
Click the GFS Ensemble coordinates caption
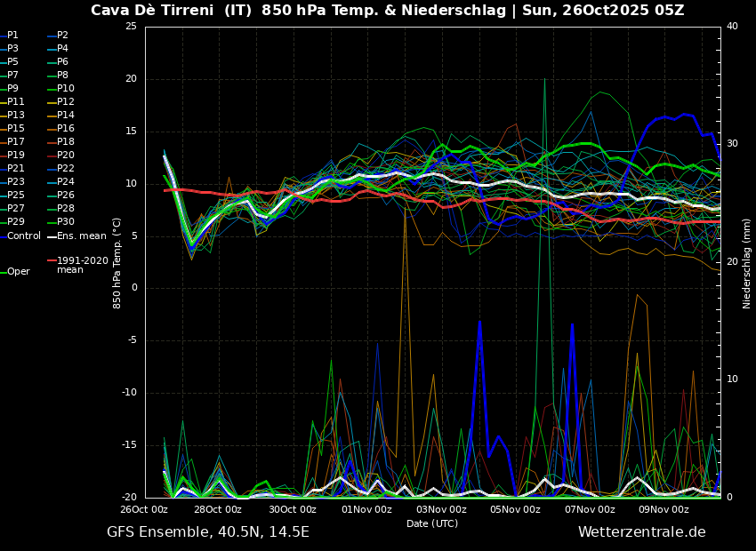pos(208,532)
